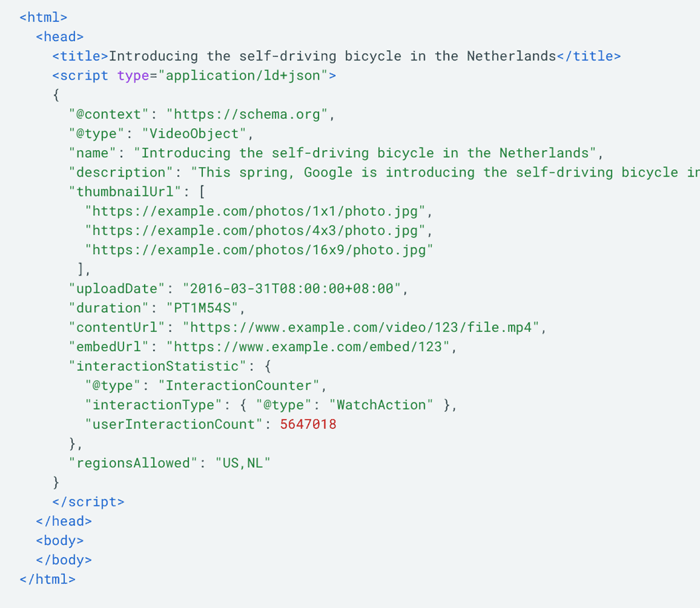This screenshot has height=608, width=700.
Task: Click the contentUrl file.mp4 link
Action: [x=364, y=327]
